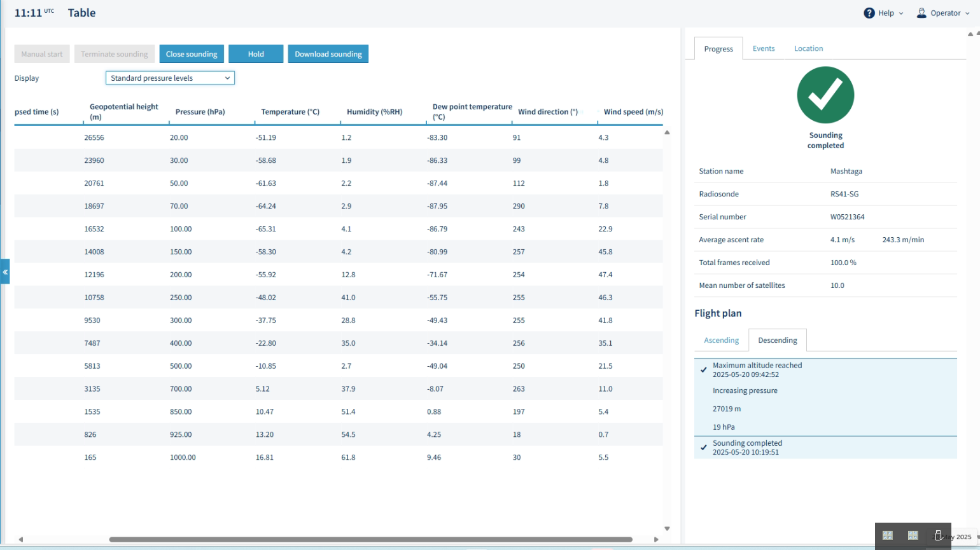Select the Ascending flight plan tab
980x550 pixels.
[x=721, y=340]
